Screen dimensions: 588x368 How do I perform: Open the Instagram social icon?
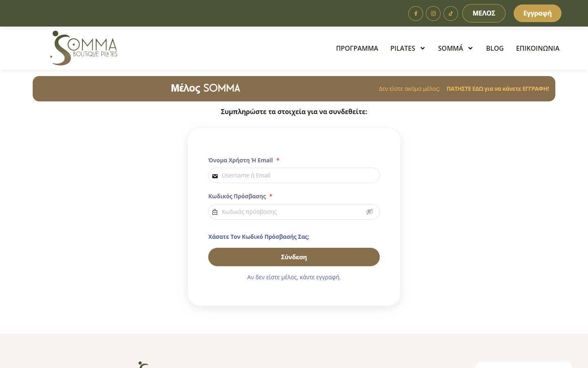[433, 13]
